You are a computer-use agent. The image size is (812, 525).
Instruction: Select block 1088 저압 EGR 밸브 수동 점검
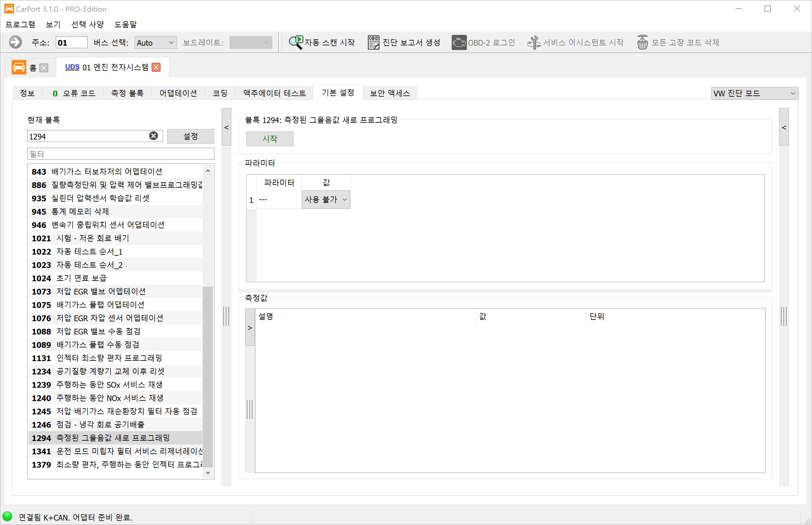[115, 331]
